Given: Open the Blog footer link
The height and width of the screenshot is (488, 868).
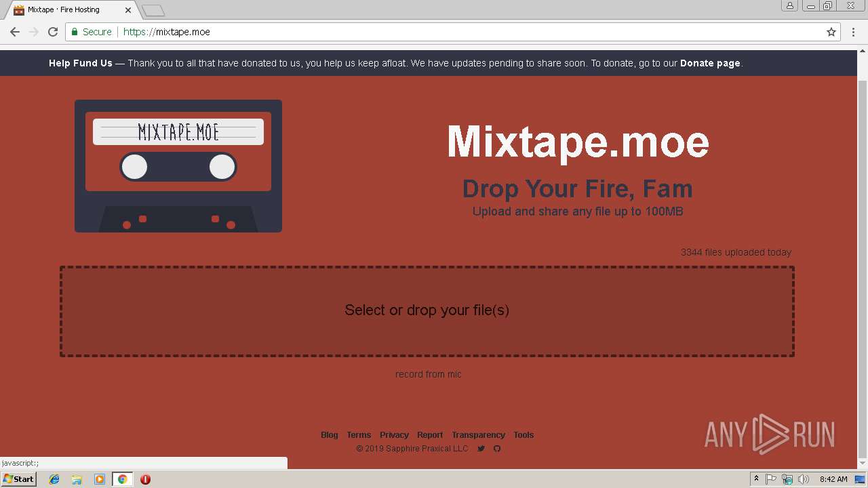Looking at the screenshot, I should pos(330,435).
